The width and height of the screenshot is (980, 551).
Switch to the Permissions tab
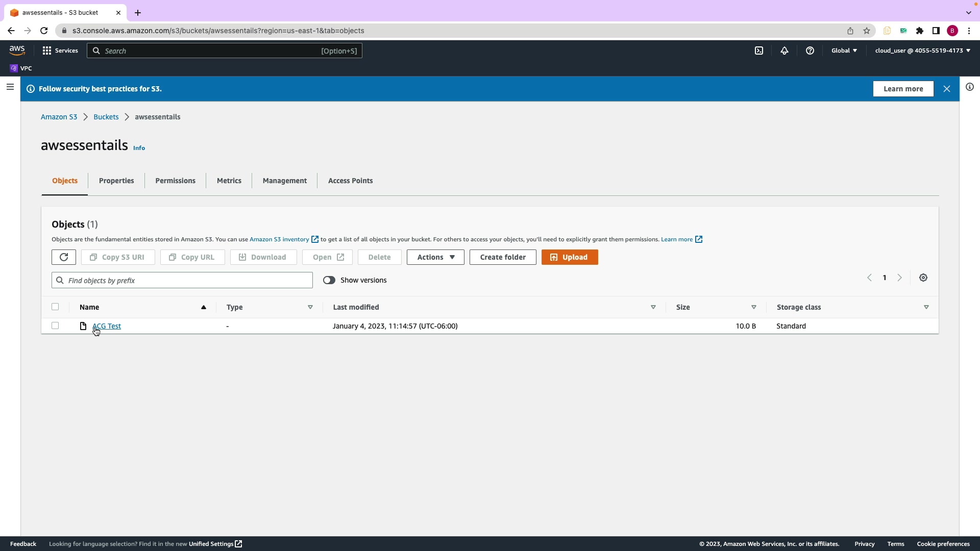tap(175, 181)
